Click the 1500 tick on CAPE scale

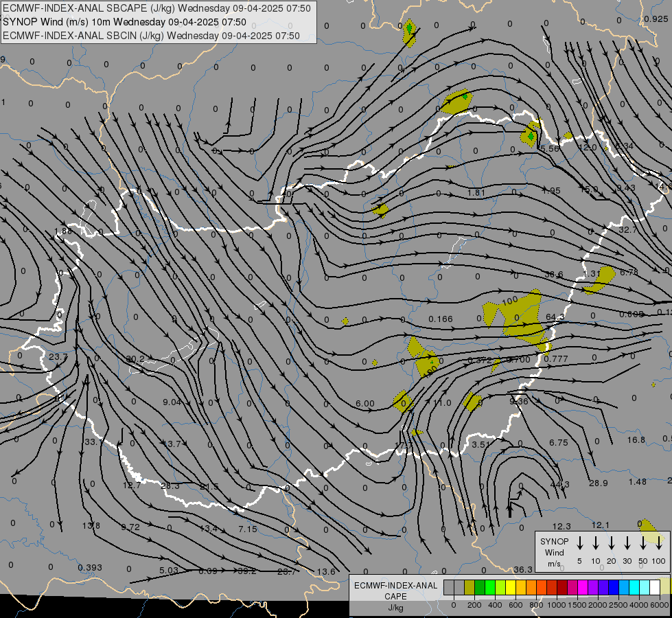(577, 605)
